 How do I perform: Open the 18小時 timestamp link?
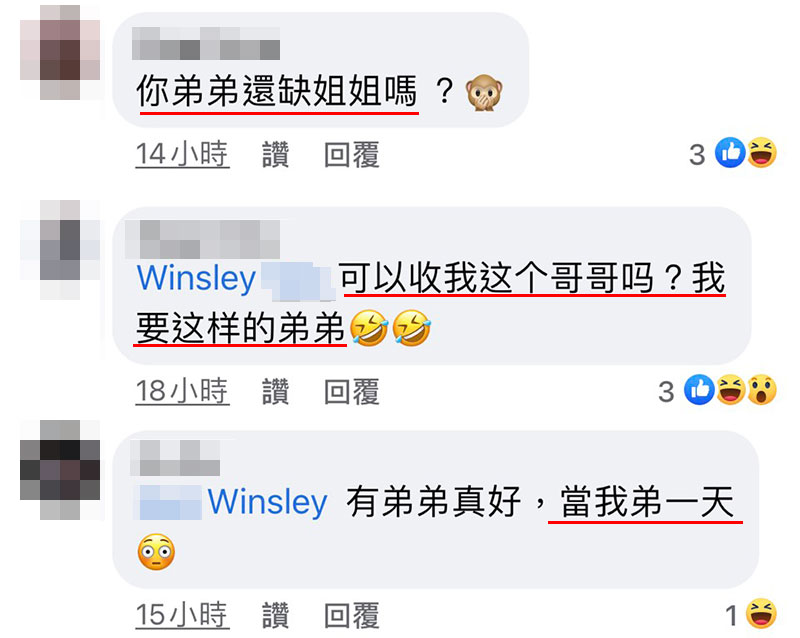[x=182, y=391]
